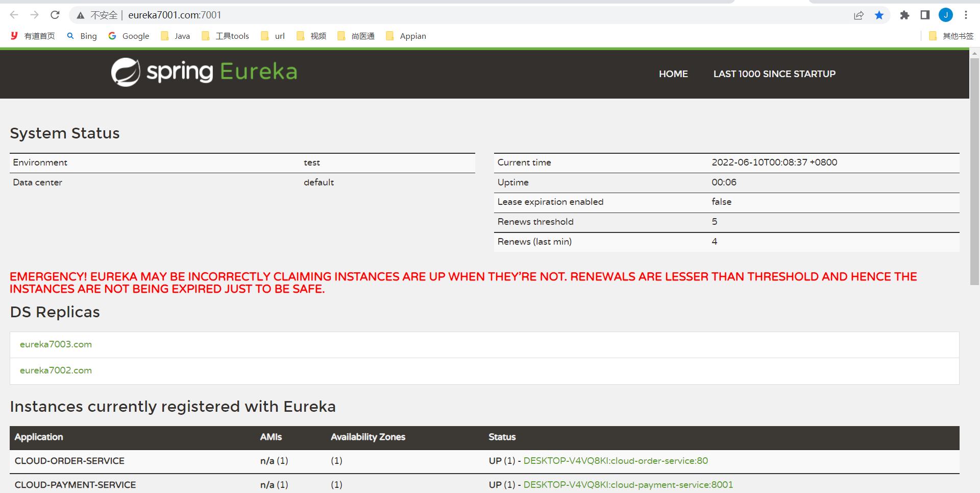
Task: Click the Lease expiration enabled value false
Action: 721,202
